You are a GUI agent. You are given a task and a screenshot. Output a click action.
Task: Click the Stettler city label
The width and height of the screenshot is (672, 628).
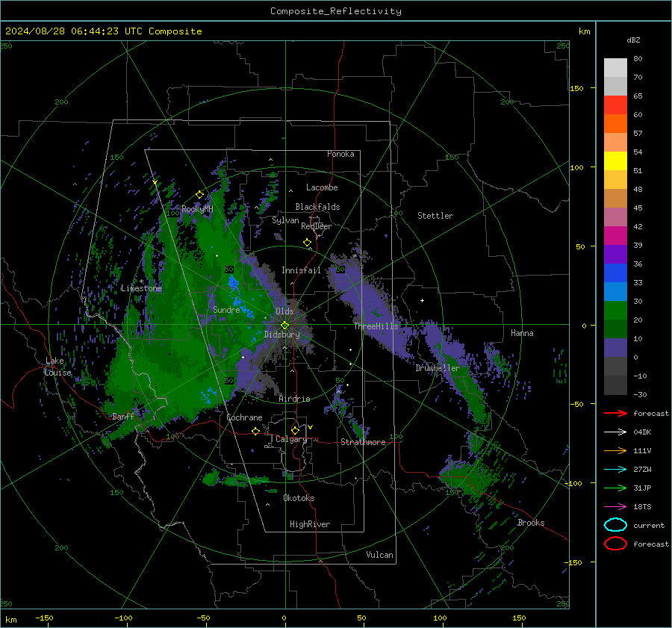(435, 216)
